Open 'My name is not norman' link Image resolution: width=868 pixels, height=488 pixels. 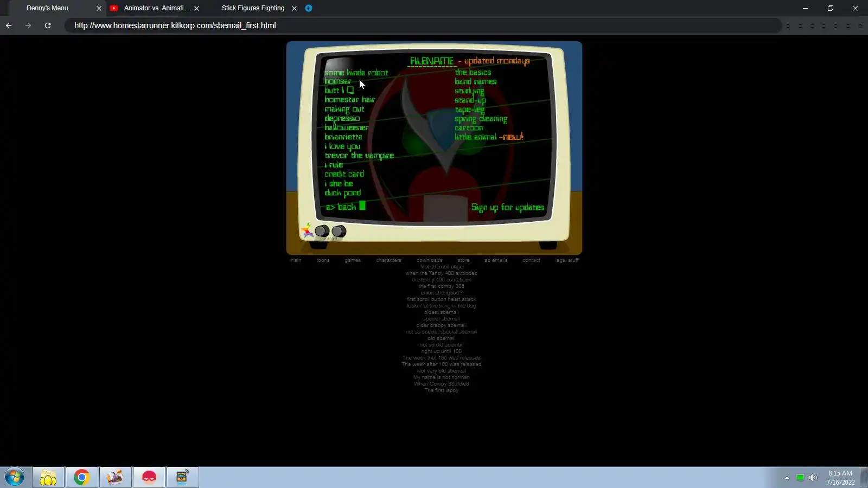click(x=442, y=377)
